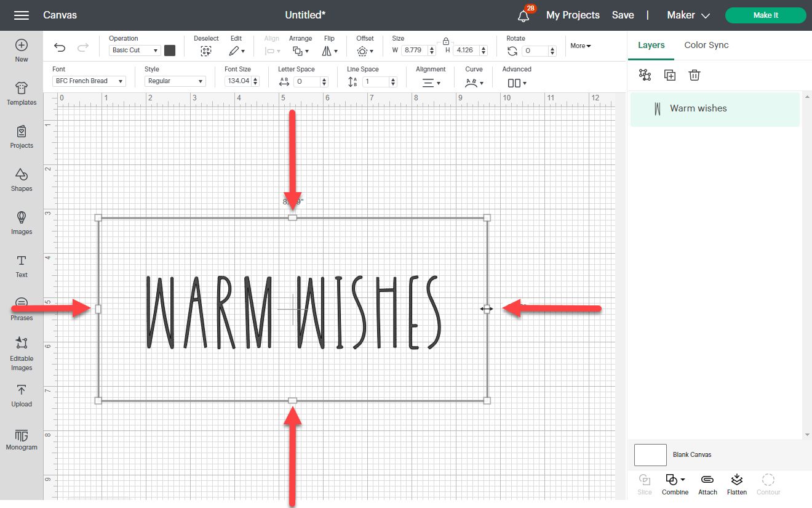Click the Flatten tool
812x508 pixels.
coord(736,483)
